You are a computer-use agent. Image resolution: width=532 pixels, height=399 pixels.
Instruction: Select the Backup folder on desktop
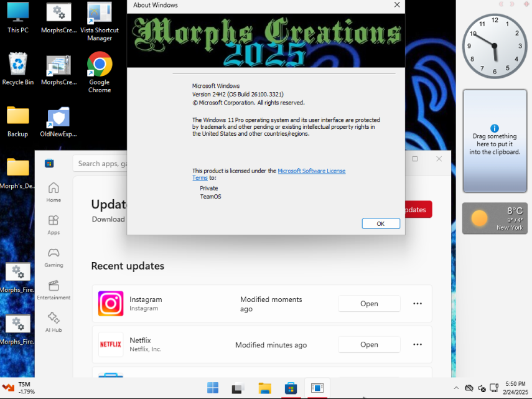click(18, 121)
